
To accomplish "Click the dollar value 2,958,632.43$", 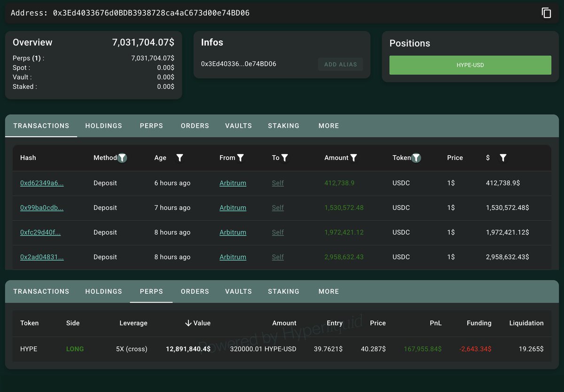I will pyautogui.click(x=508, y=257).
